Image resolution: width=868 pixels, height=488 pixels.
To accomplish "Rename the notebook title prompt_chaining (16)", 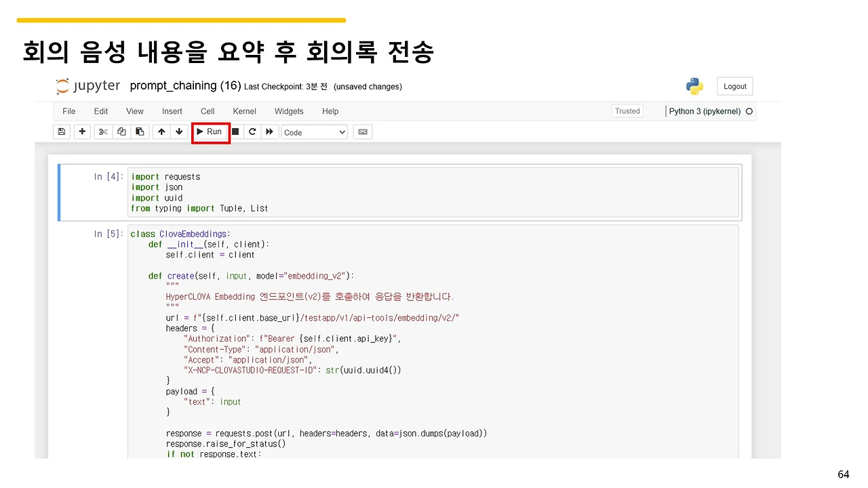I will (185, 86).
